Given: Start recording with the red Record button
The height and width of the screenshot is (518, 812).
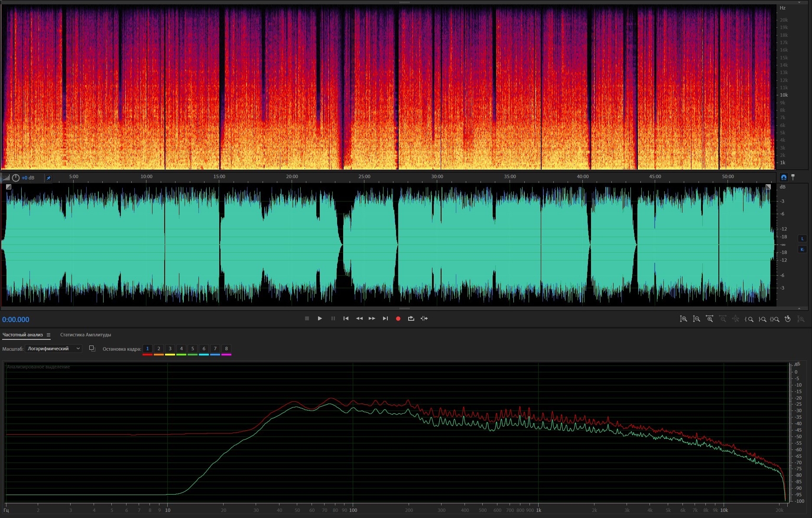Looking at the screenshot, I should click(398, 319).
